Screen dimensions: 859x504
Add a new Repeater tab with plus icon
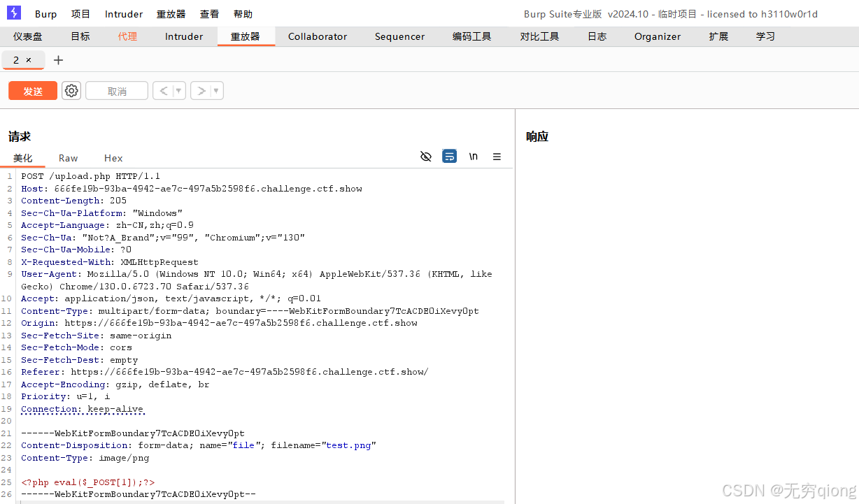point(58,60)
